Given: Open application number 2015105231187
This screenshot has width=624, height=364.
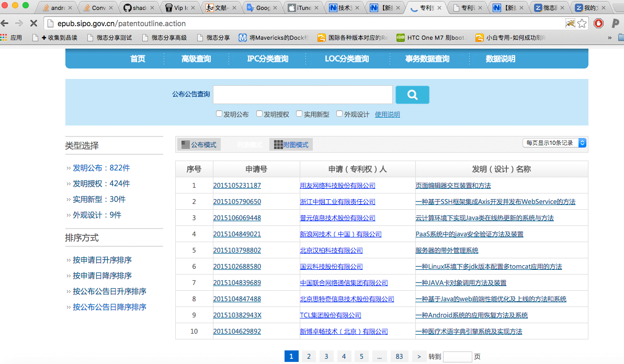Looking at the screenshot, I should 237,185.
